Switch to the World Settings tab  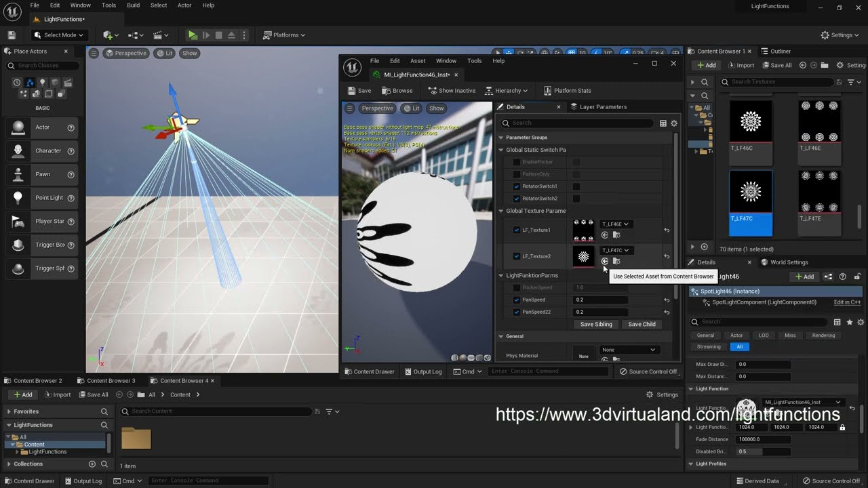[x=785, y=262]
